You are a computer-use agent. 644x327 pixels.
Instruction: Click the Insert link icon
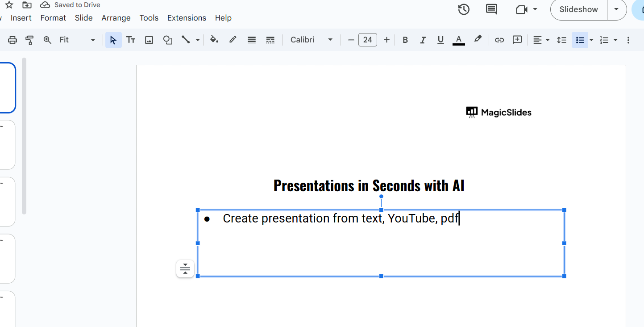click(x=499, y=40)
